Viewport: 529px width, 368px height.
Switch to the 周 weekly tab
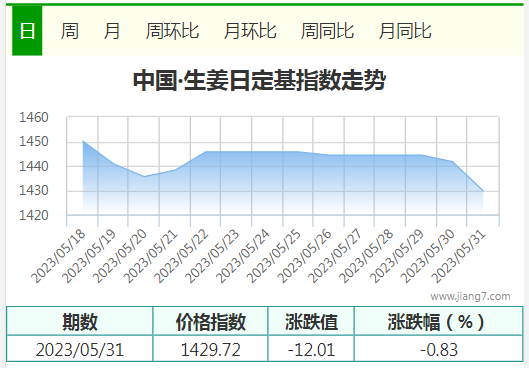coord(70,31)
